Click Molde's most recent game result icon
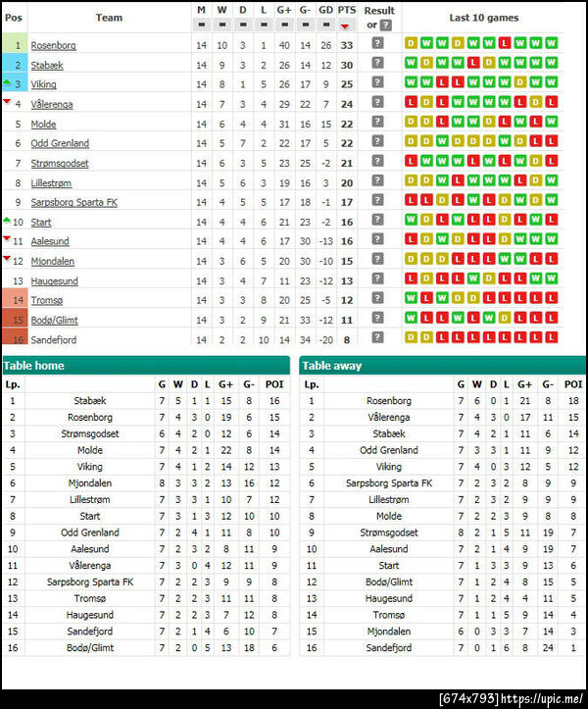 [551, 123]
